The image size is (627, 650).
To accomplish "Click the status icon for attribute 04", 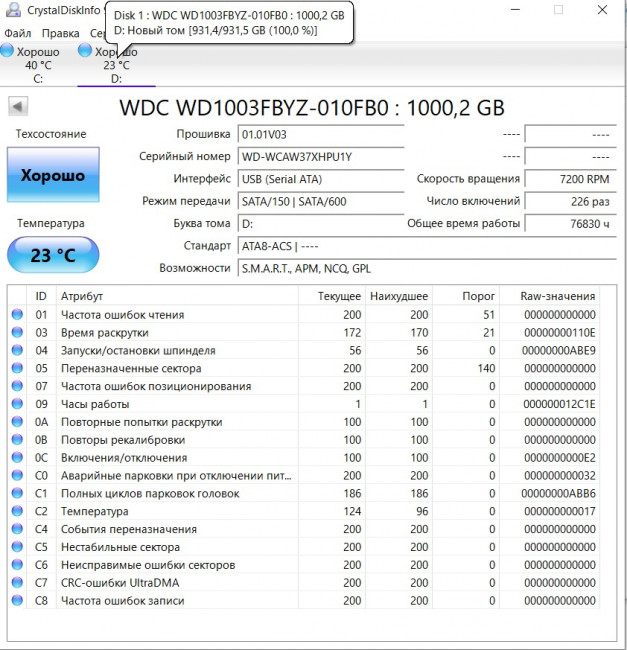I will tap(17, 350).
